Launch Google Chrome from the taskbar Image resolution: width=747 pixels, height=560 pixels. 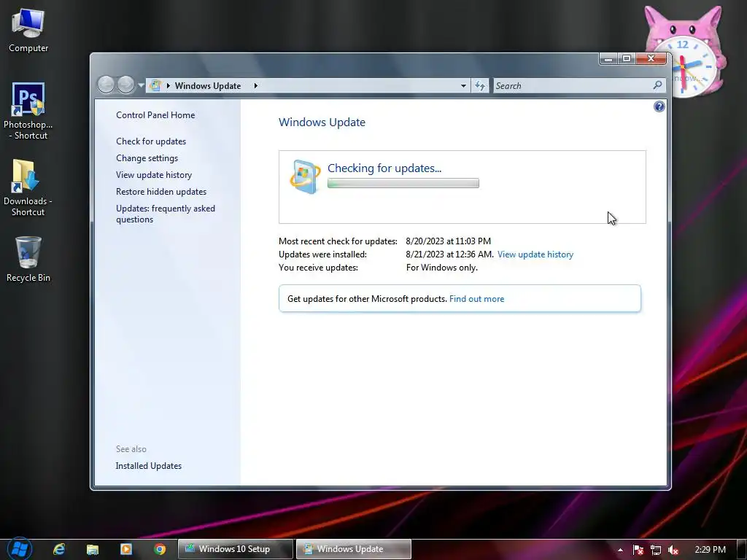point(160,549)
